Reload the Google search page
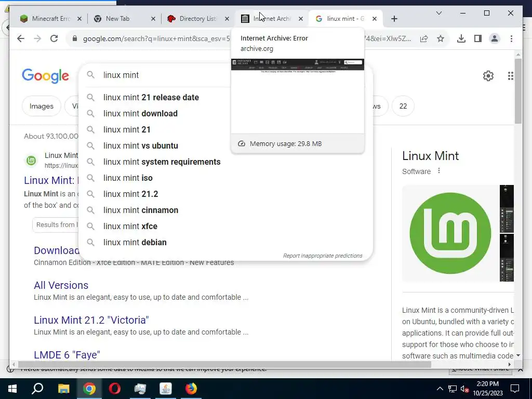Image resolution: width=532 pixels, height=399 pixels. click(x=54, y=38)
